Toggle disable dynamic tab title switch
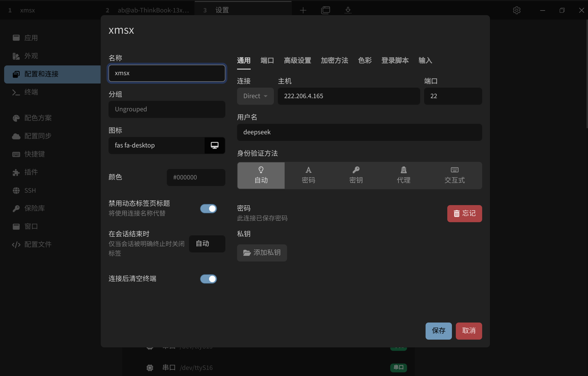The height and width of the screenshot is (376, 588). point(208,209)
